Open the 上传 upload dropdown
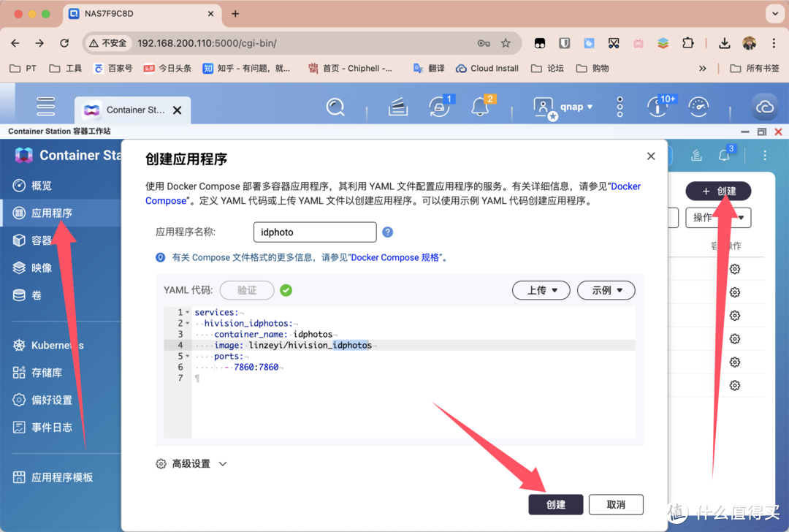This screenshot has width=789, height=532. [541, 290]
